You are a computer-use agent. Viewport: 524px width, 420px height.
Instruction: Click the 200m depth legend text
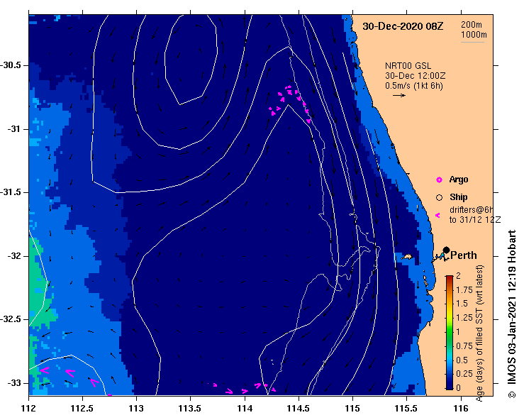[472, 24]
